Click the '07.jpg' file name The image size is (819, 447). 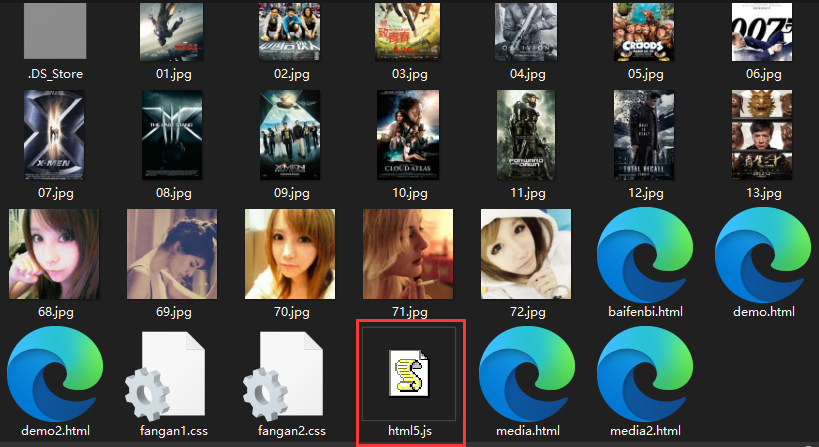(56, 193)
